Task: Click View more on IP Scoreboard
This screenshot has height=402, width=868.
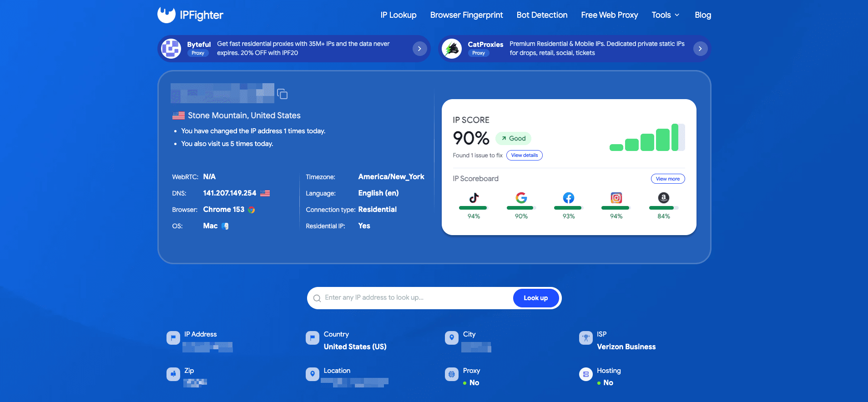Action: pyautogui.click(x=668, y=179)
